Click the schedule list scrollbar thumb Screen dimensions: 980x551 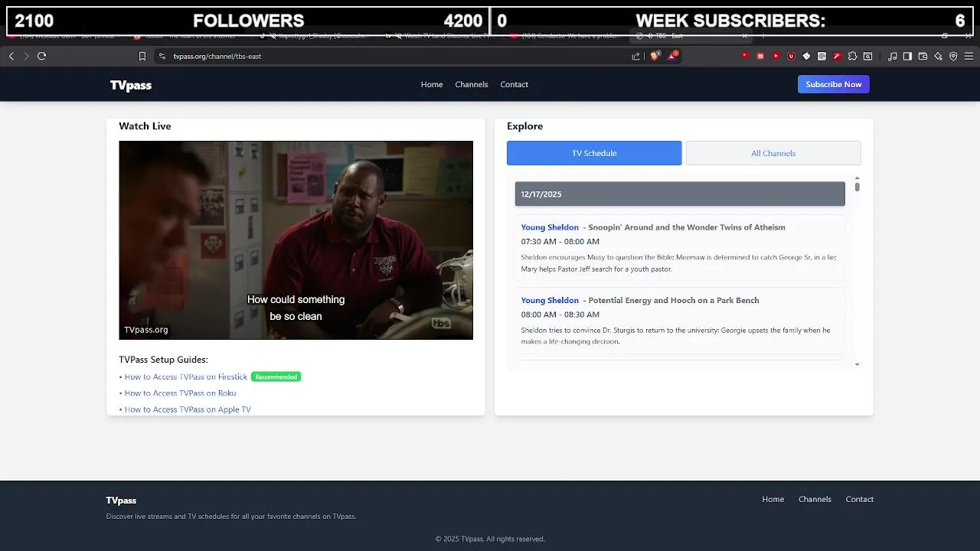click(857, 187)
